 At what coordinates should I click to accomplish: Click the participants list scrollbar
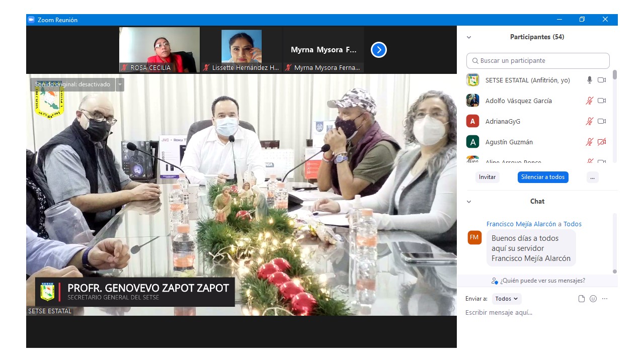point(614,74)
